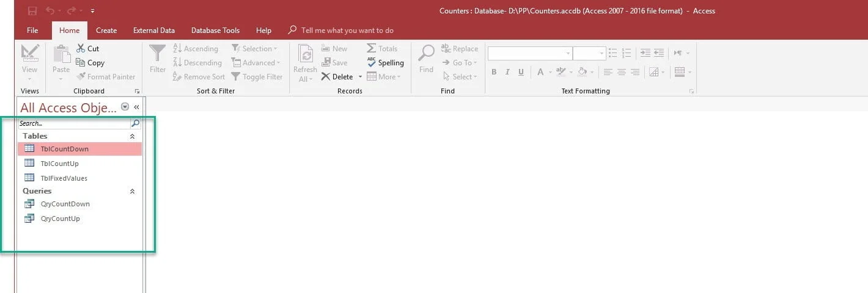Cut the selection with the scissors icon
This screenshot has width=868, height=293.
(88, 48)
